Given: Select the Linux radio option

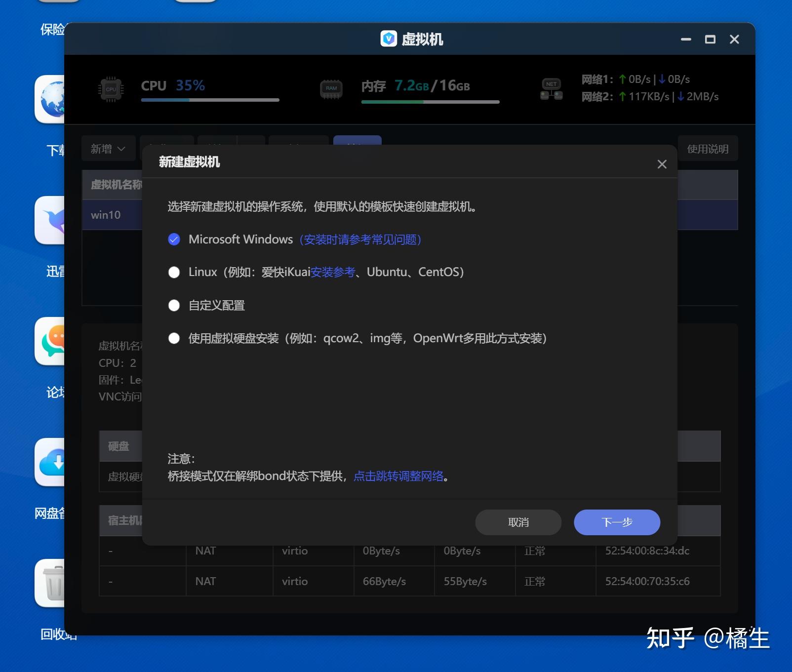Looking at the screenshot, I should click(x=174, y=273).
